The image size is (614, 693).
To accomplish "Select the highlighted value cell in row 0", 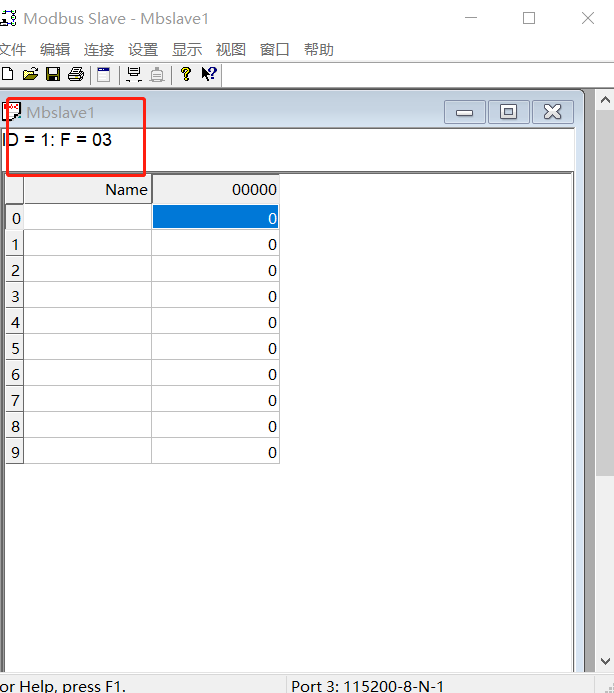I will tap(215, 218).
